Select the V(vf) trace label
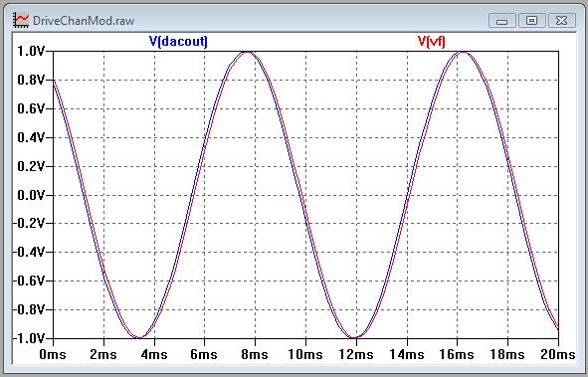Image resolution: width=588 pixels, height=377 pixels. [x=431, y=41]
